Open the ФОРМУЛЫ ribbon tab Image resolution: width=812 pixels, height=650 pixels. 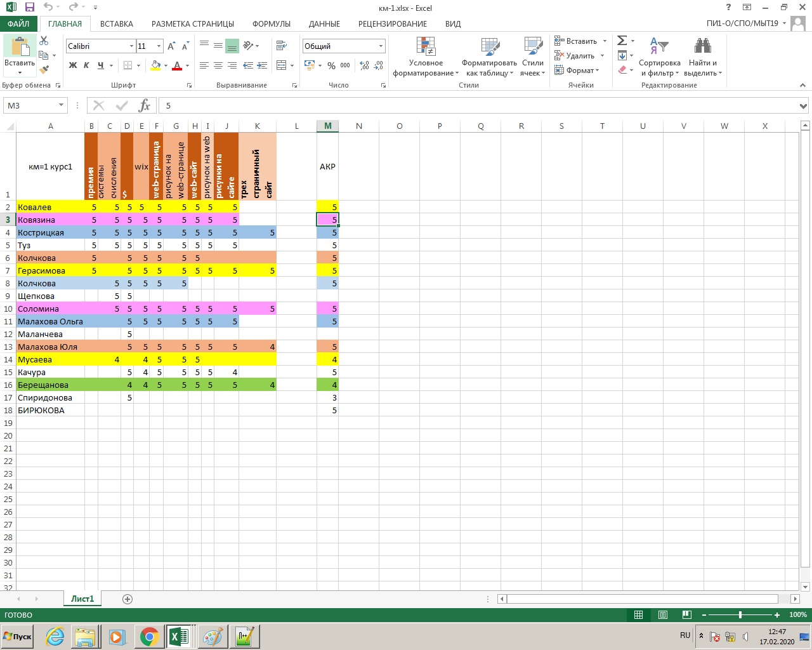[271, 23]
